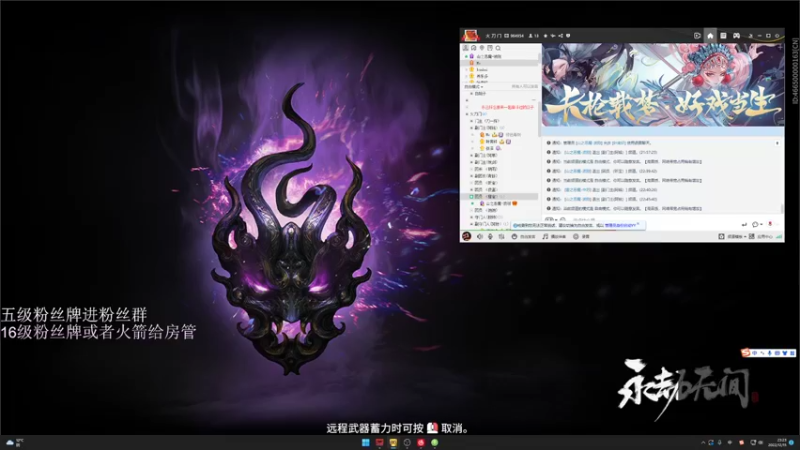
Task: Click blue username link in 22:40:26 notice
Action: click(578, 190)
